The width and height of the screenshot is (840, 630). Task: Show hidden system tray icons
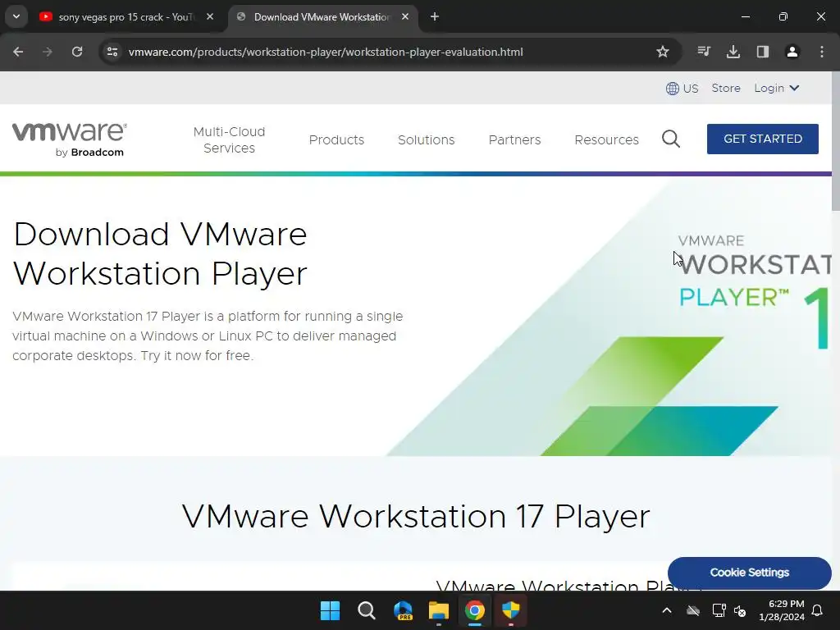pyautogui.click(x=667, y=610)
